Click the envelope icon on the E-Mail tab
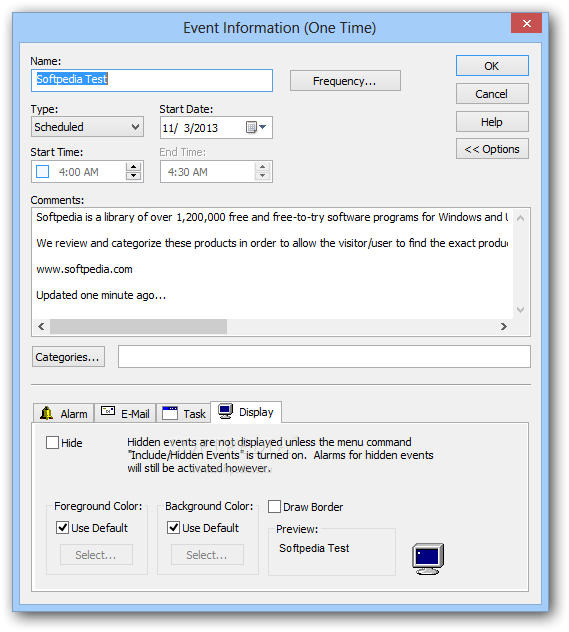Image resolution: width=569 pixels, height=632 pixels. click(x=108, y=411)
